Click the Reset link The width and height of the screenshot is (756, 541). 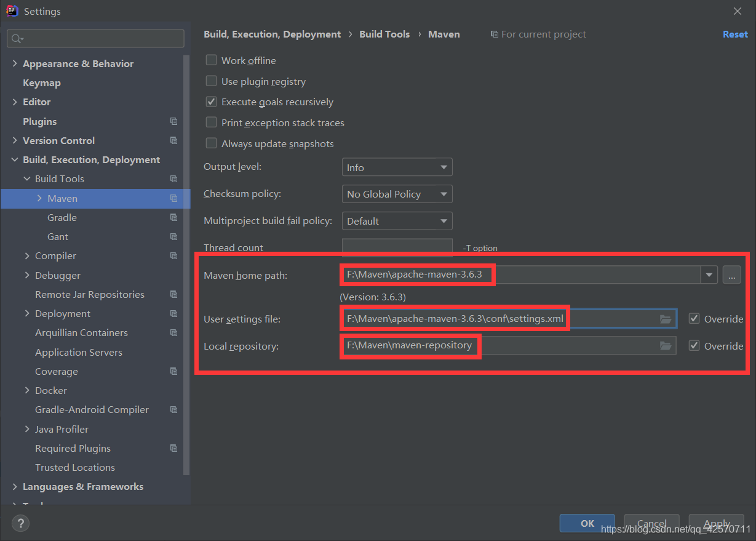click(x=735, y=34)
